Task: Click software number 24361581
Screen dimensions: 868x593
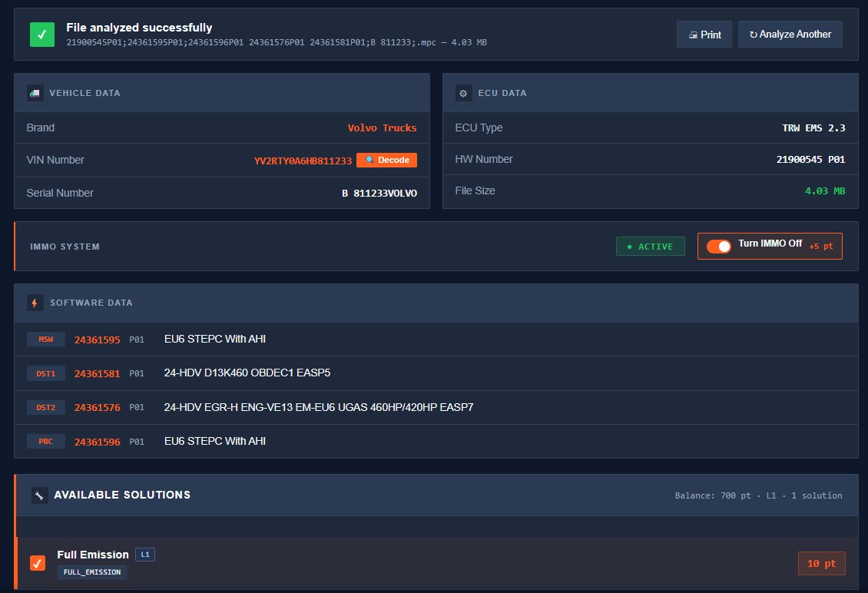Action: point(98,374)
